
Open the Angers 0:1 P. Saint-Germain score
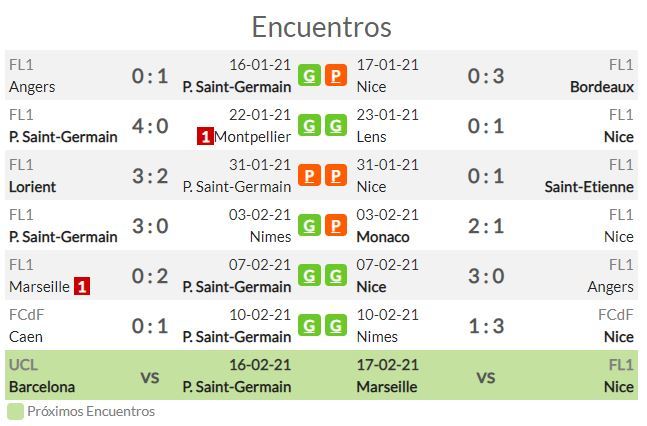click(150, 76)
